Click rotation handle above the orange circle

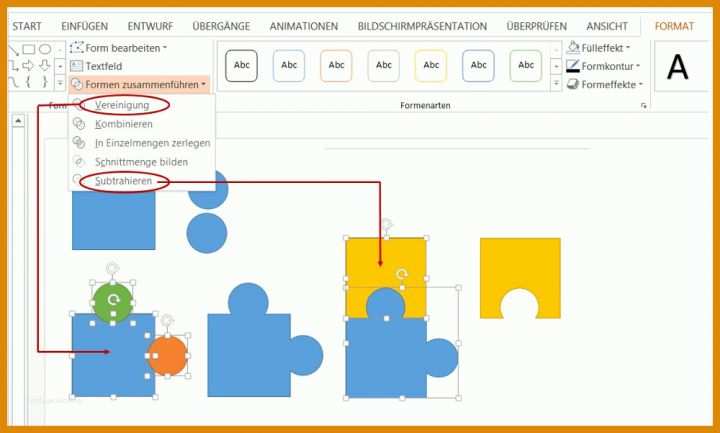tap(168, 320)
